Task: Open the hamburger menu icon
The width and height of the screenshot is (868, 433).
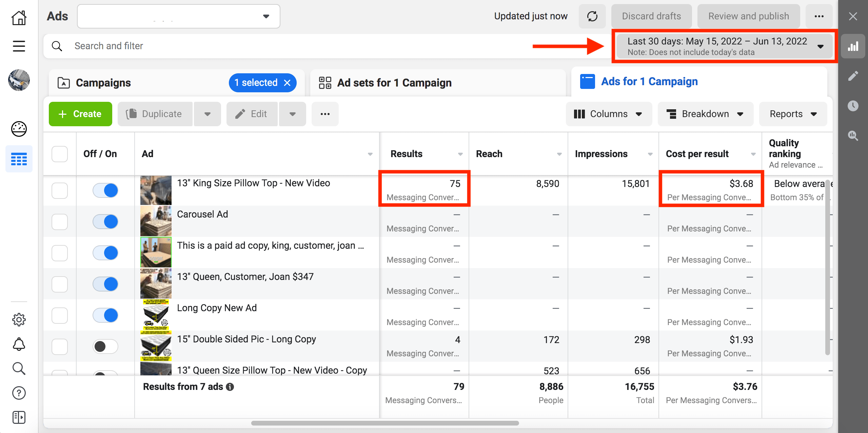Action: point(19,46)
